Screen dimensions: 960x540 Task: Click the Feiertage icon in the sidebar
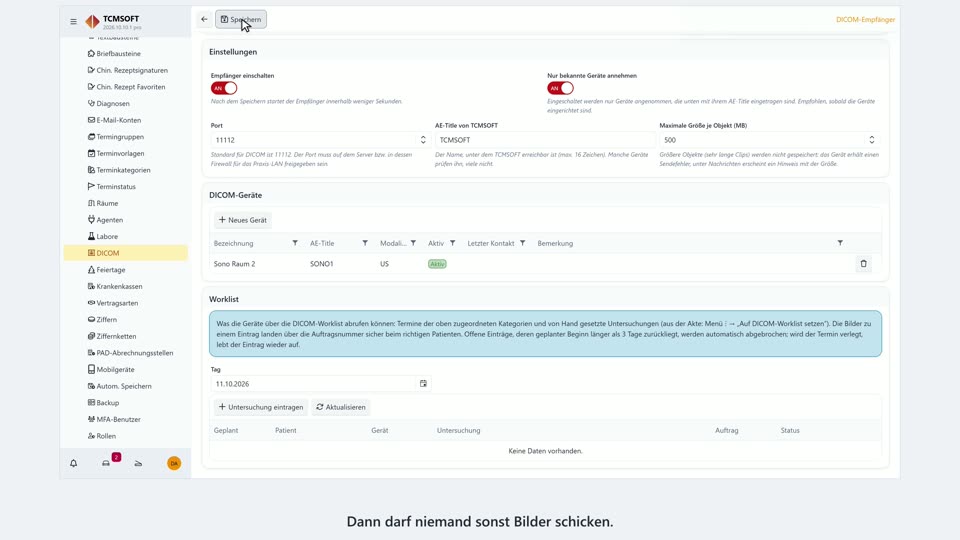click(91, 269)
